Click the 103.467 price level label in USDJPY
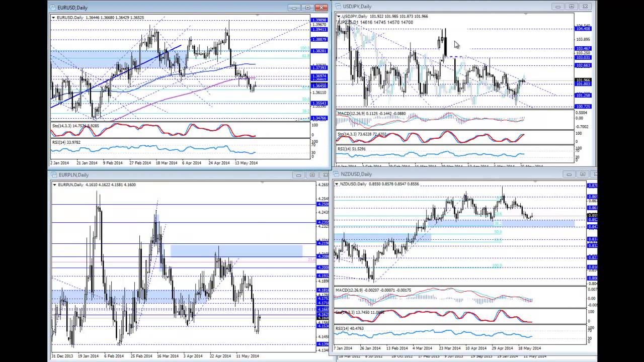 583,48
